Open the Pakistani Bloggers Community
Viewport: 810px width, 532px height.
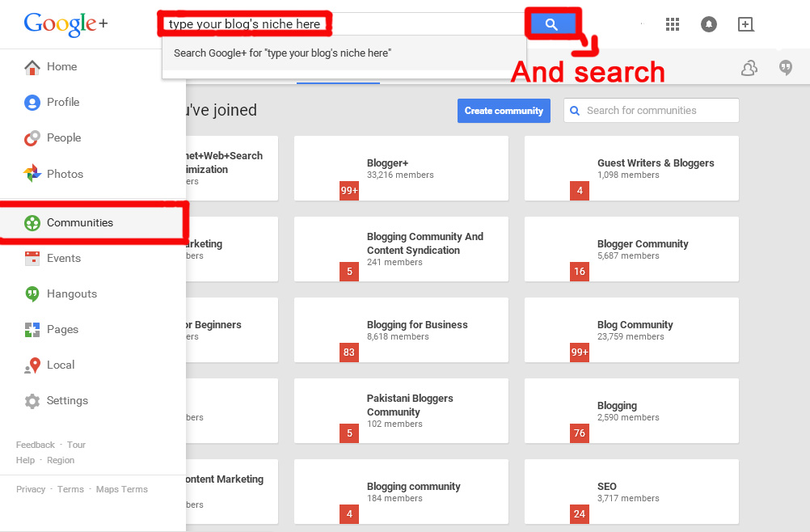[402, 411]
